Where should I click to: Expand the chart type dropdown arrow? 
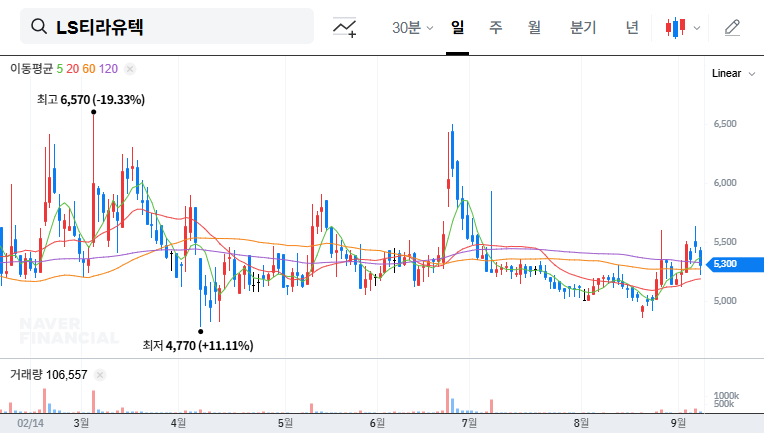(697, 28)
